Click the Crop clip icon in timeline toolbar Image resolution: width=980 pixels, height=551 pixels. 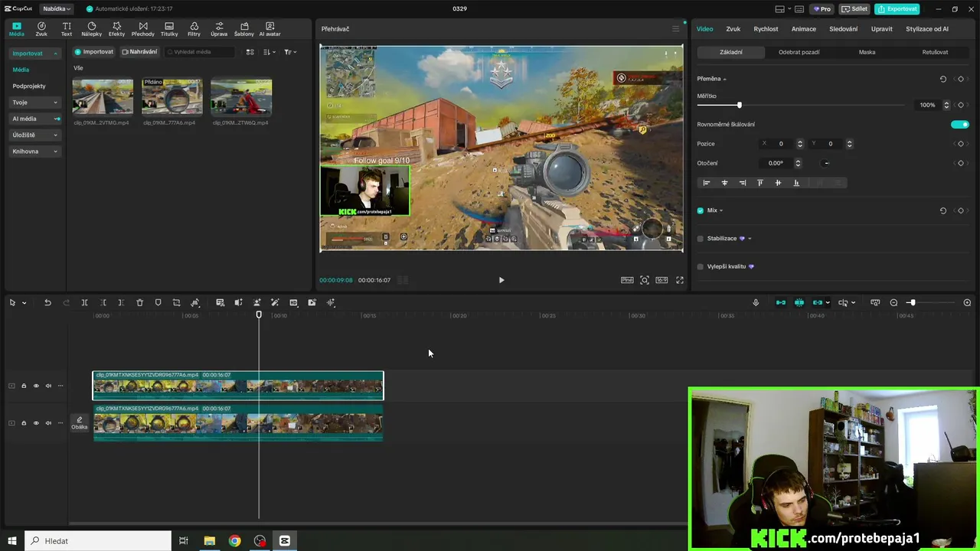[x=176, y=303]
